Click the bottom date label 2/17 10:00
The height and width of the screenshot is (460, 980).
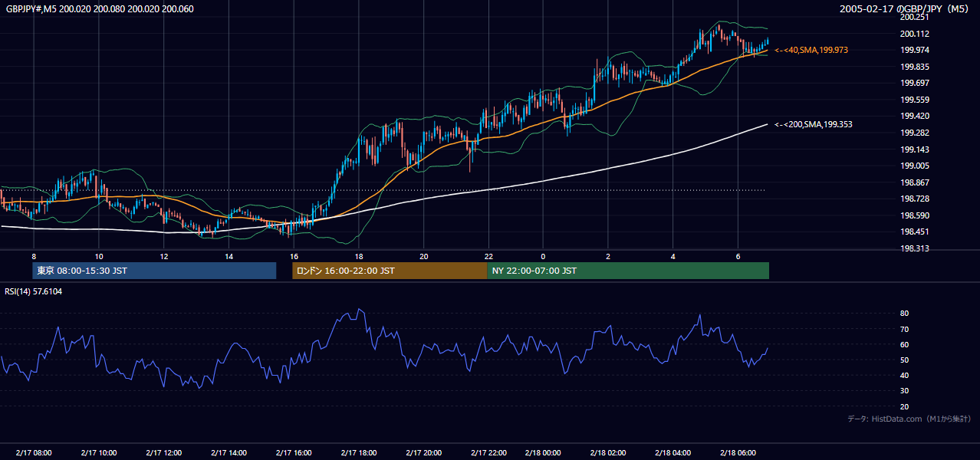(98, 453)
